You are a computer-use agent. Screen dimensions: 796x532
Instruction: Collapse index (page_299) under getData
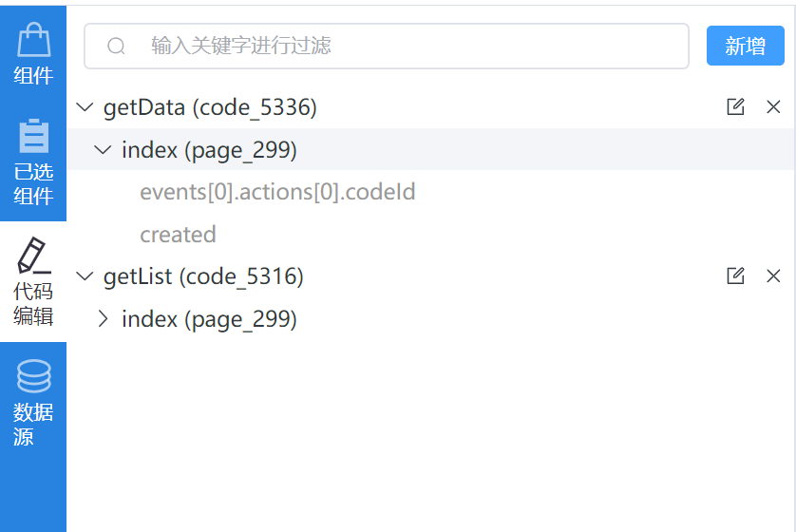(x=104, y=150)
